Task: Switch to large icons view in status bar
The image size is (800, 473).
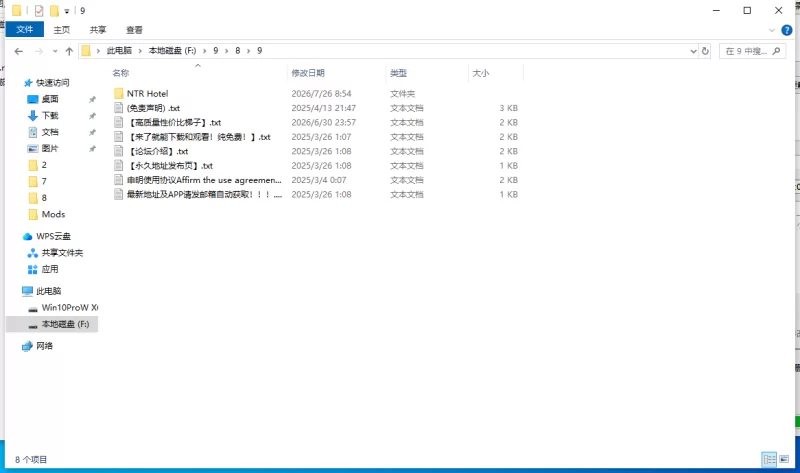Action: tap(784, 459)
